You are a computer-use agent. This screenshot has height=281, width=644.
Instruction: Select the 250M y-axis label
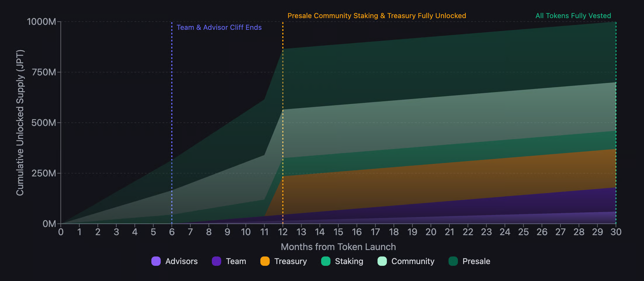[44, 173]
